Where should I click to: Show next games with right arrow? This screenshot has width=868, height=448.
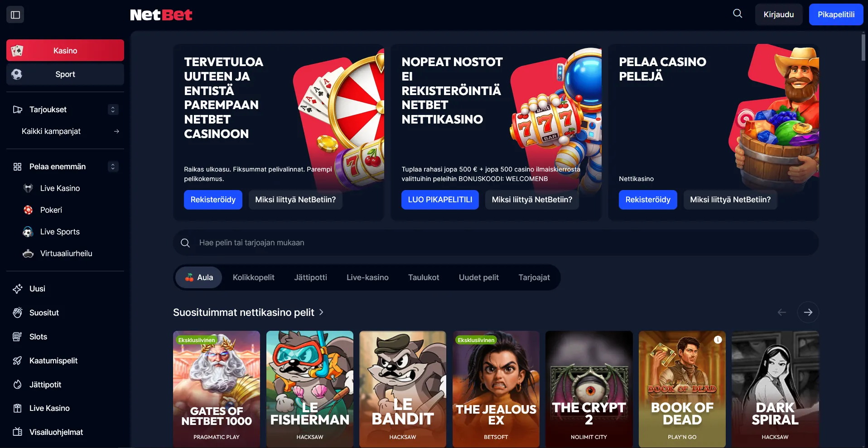(808, 312)
